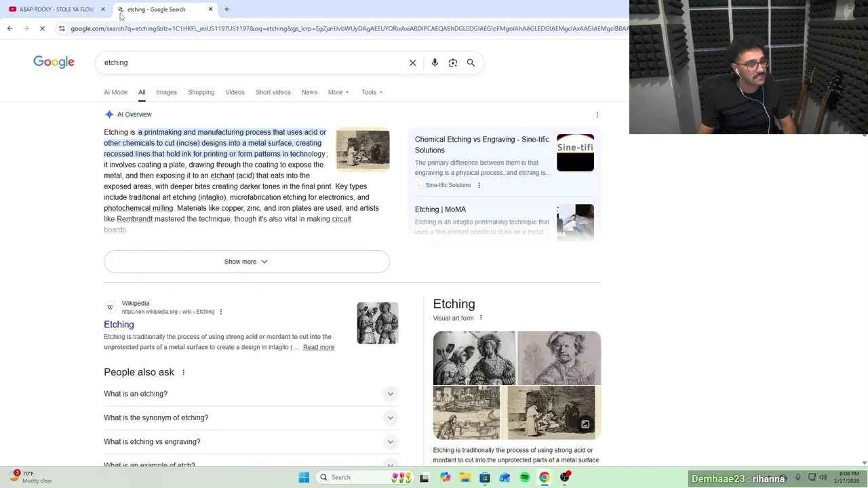Select the Shopping search tab
Image resolution: width=868 pixels, height=488 pixels.
[x=201, y=92]
